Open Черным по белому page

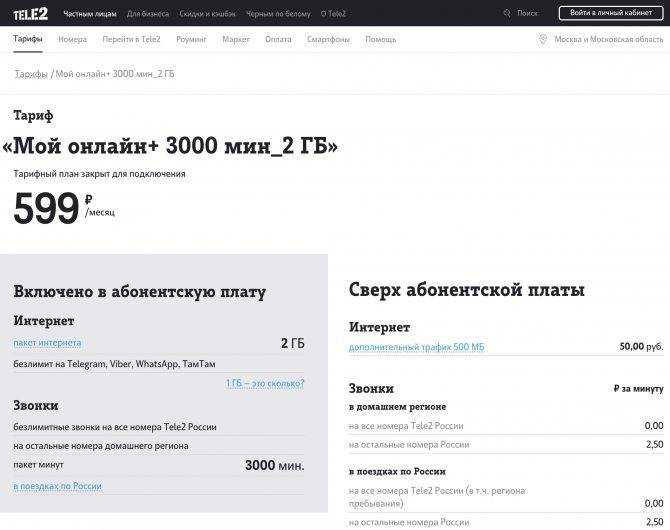click(278, 14)
